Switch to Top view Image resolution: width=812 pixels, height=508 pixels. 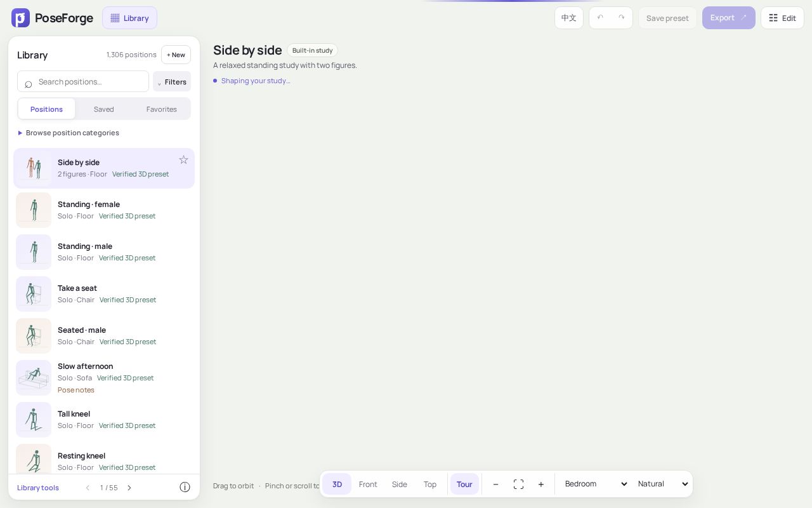click(x=430, y=484)
